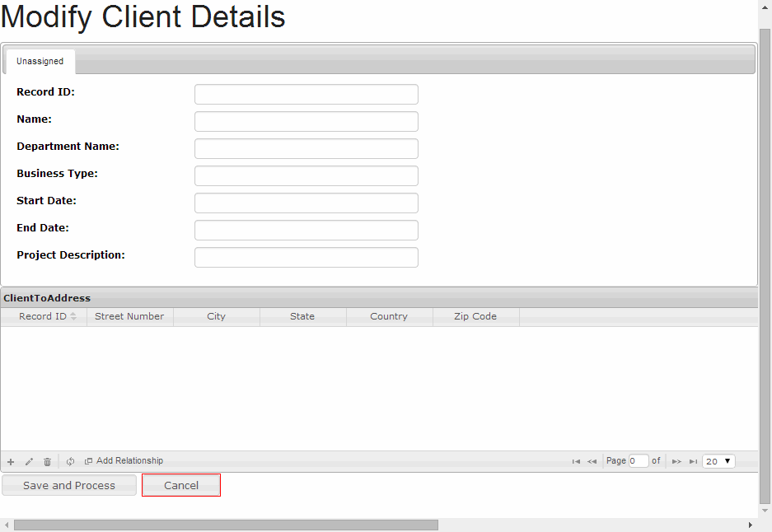Focus the Record ID input field
The width and height of the screenshot is (772, 532).
pyautogui.click(x=306, y=95)
